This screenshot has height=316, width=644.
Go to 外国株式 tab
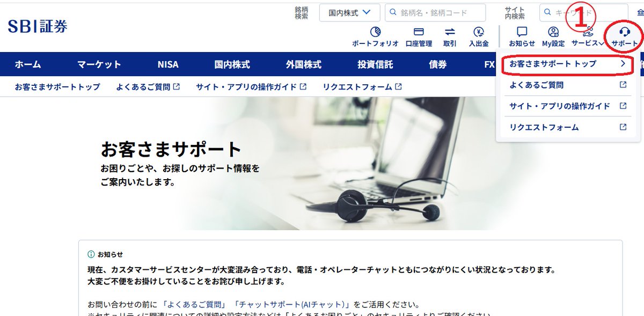(304, 64)
